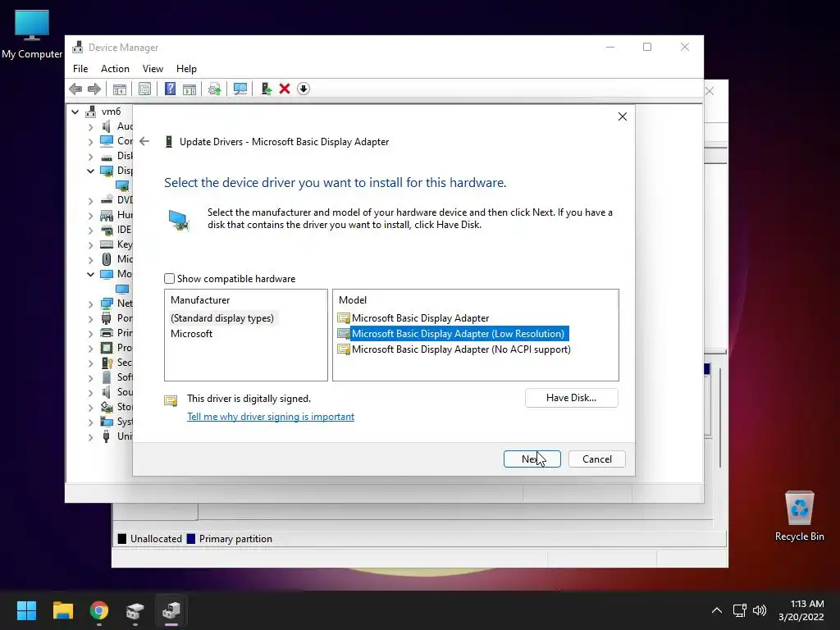This screenshot has width=840, height=630.
Task: Click the mouse category icon in tree
Action: tap(107, 259)
